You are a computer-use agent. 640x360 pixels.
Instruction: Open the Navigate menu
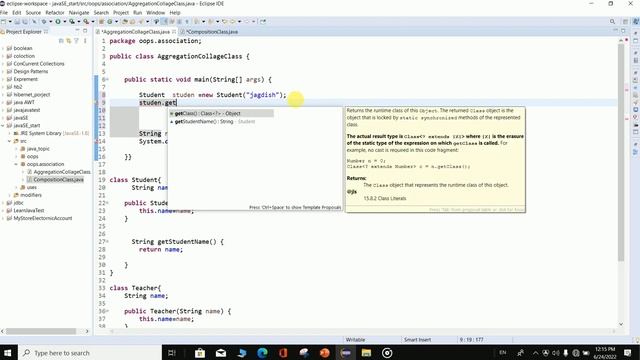coord(79,13)
